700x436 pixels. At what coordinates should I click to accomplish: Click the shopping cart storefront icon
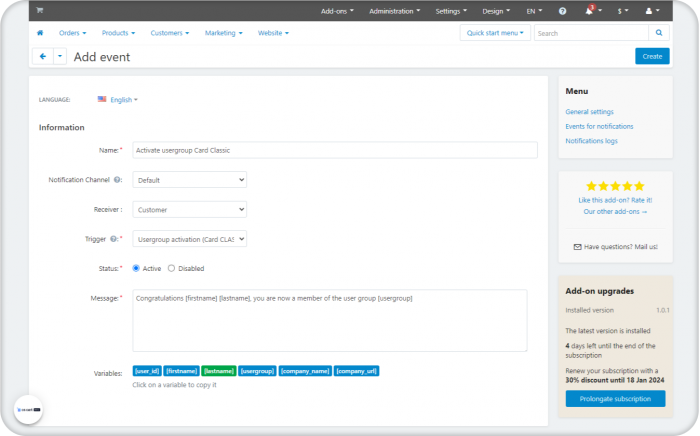click(40, 10)
